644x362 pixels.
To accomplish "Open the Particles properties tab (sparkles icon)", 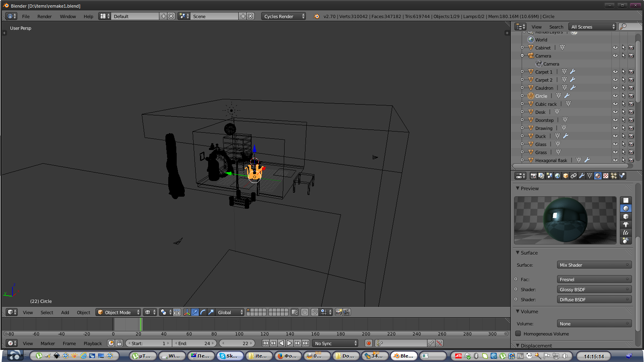I will [x=614, y=176].
